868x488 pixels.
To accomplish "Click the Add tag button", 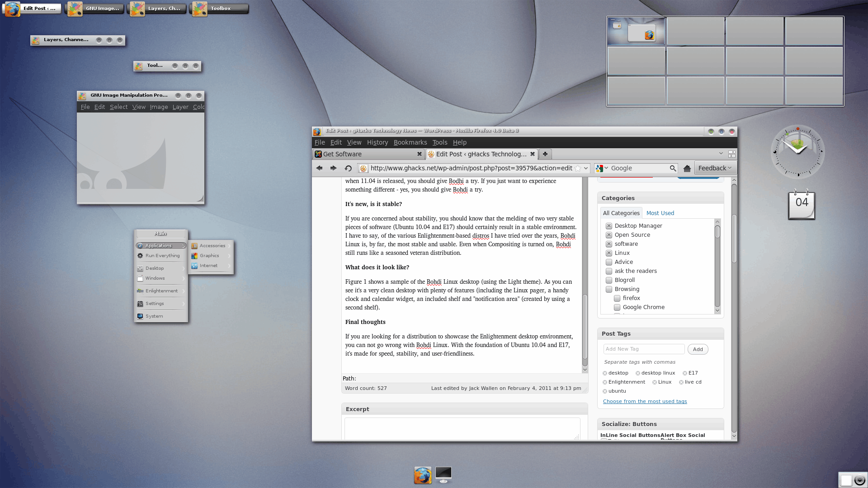I will (698, 349).
